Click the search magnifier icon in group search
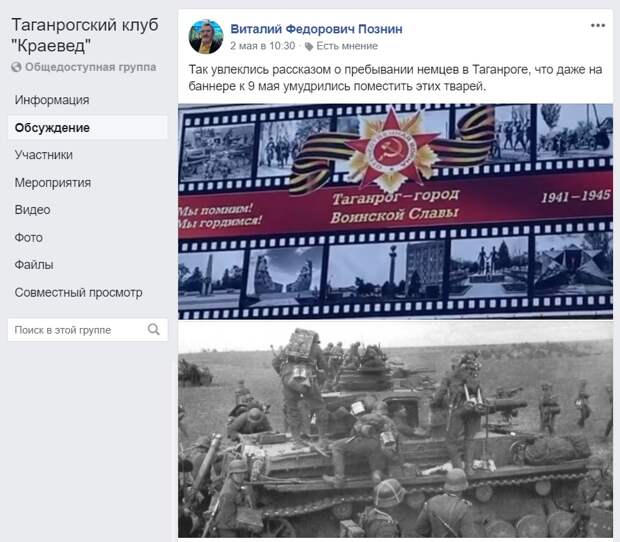620x542 pixels. point(154,329)
